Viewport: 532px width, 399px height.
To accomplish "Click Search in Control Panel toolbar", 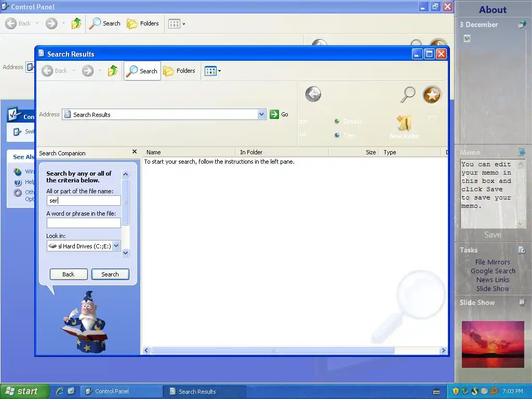I will pos(105,23).
